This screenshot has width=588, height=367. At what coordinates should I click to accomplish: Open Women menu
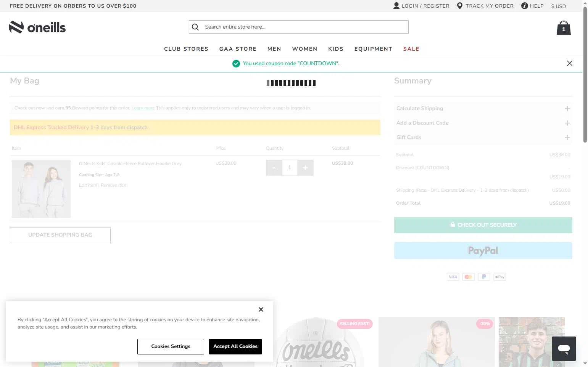pos(304,49)
